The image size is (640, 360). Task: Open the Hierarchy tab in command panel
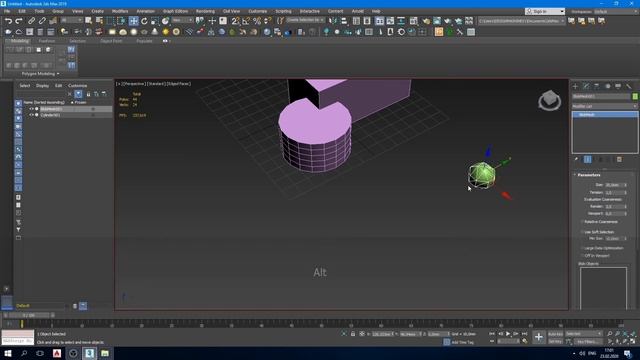pos(597,86)
